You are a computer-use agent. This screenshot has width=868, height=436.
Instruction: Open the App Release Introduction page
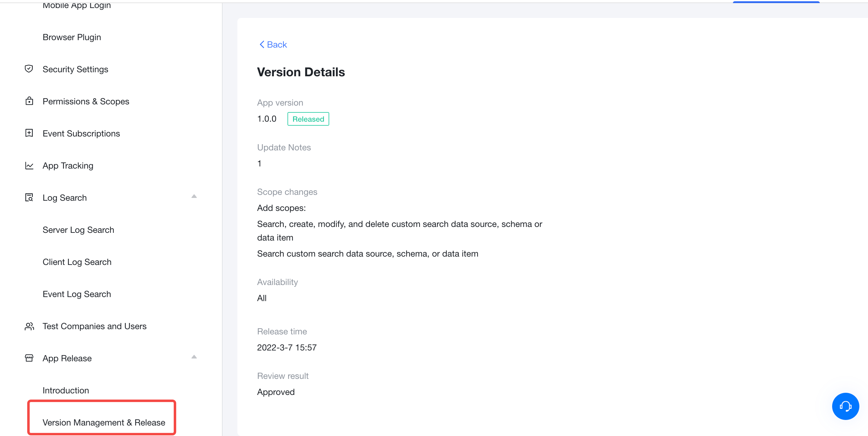point(66,390)
